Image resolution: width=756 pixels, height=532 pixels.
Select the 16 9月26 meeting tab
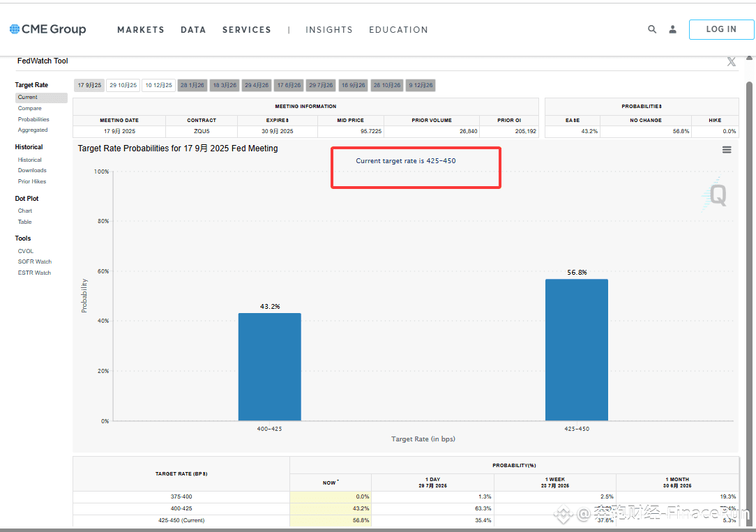[x=353, y=85]
